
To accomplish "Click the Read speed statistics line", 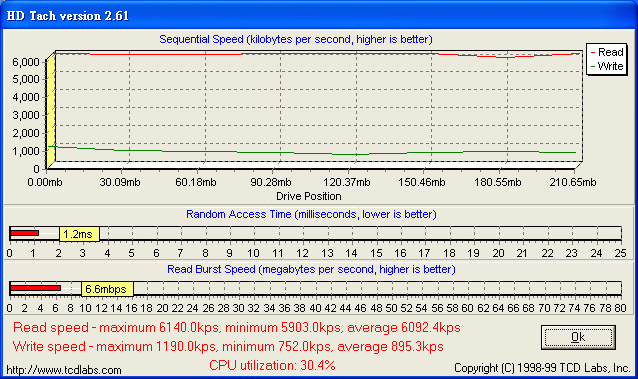I will [236, 327].
